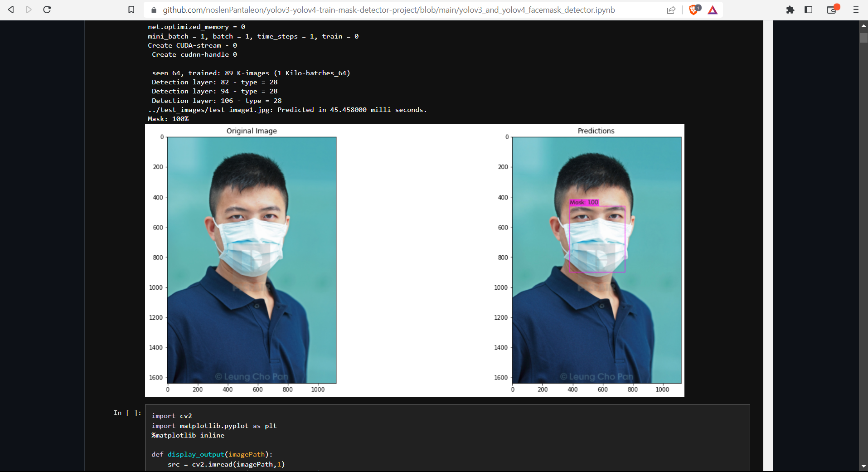Click 'def display_output(imagePath):' line
Screen dimensions: 868x472
point(212,454)
